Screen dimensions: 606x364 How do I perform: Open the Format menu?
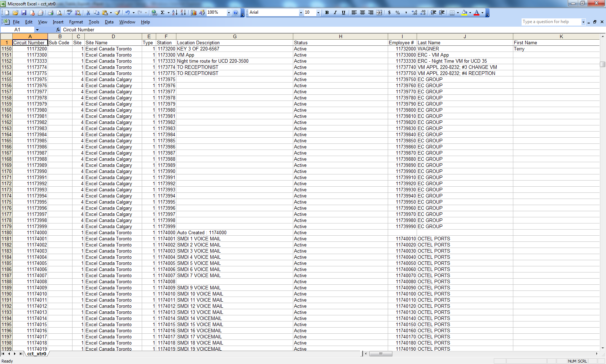[x=76, y=22]
